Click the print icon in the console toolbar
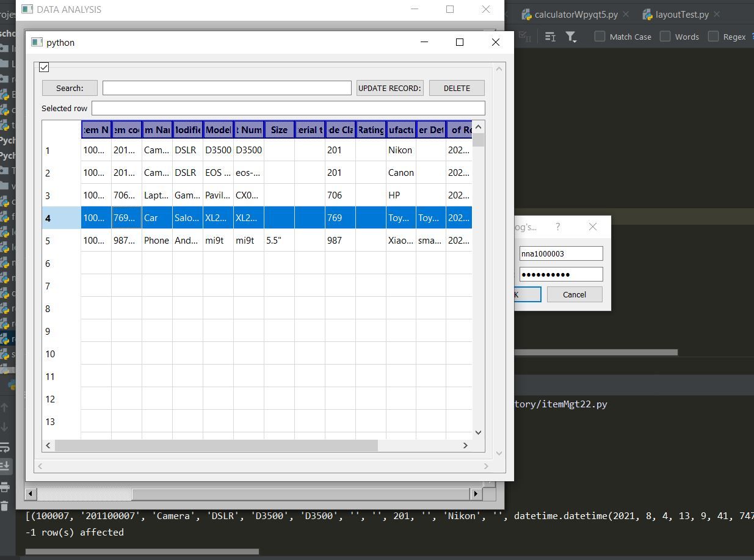 tap(5, 487)
